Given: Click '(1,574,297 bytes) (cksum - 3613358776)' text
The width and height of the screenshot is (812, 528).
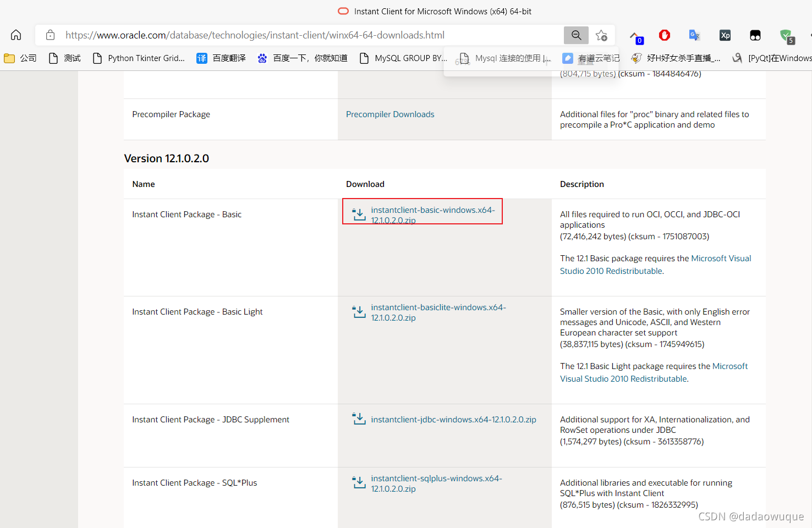Looking at the screenshot, I should pos(632,442).
